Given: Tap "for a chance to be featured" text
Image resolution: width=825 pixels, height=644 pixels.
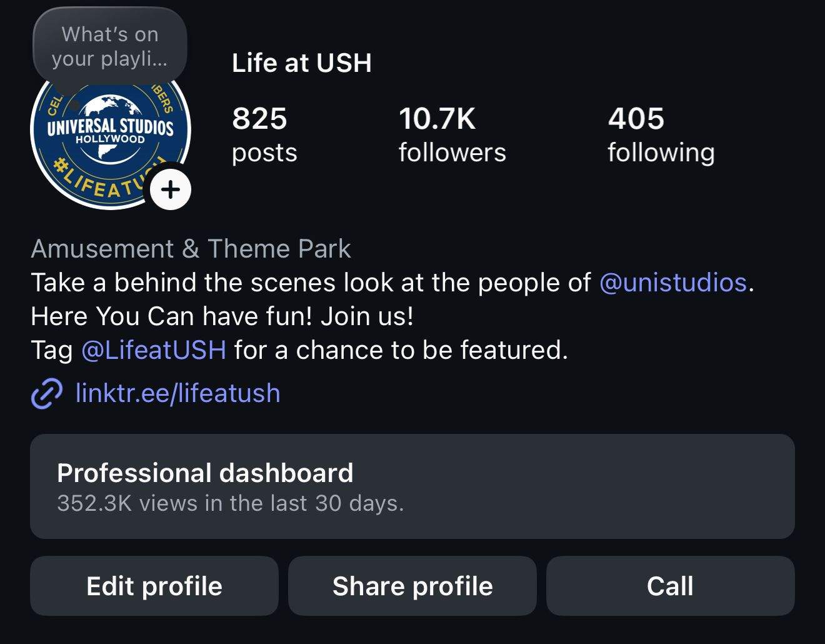Looking at the screenshot, I should pos(401,350).
